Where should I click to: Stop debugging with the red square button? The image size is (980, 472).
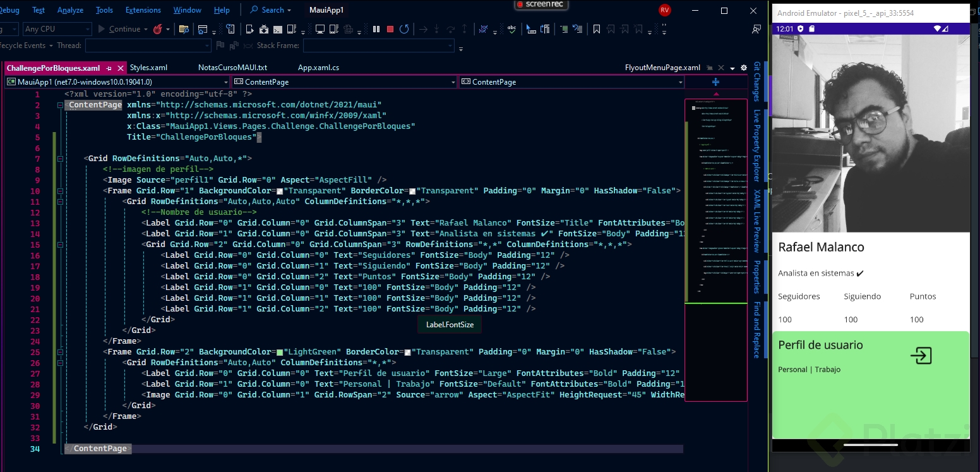point(390,29)
